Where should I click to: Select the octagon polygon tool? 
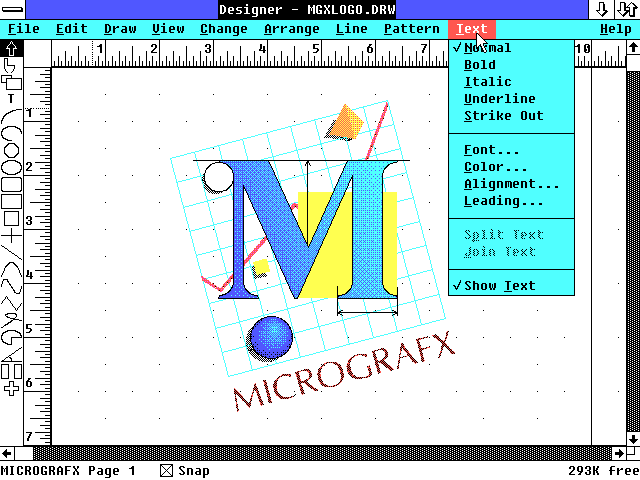click(11, 150)
